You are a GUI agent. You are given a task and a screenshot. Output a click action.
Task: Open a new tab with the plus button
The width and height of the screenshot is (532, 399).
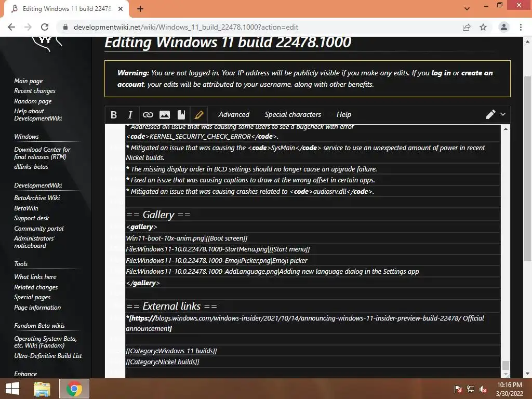[x=140, y=9]
